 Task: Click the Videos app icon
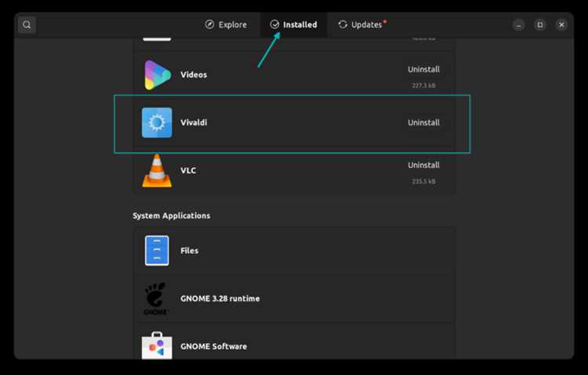tap(157, 75)
